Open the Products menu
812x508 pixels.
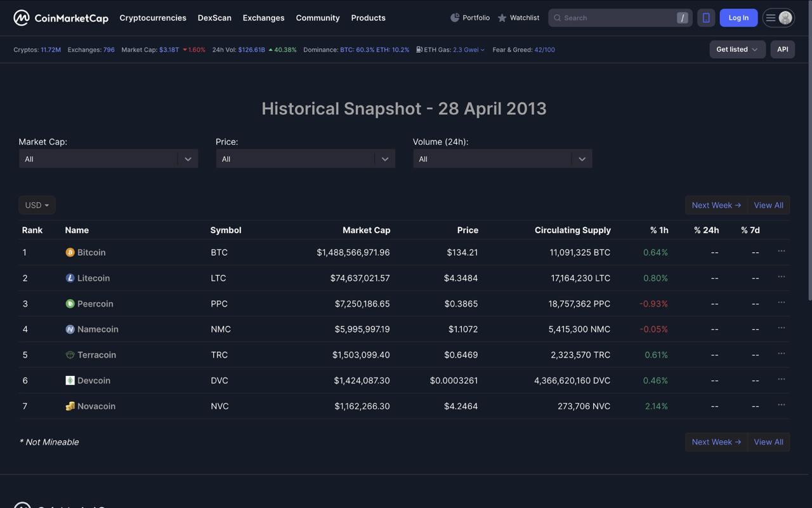[368, 18]
